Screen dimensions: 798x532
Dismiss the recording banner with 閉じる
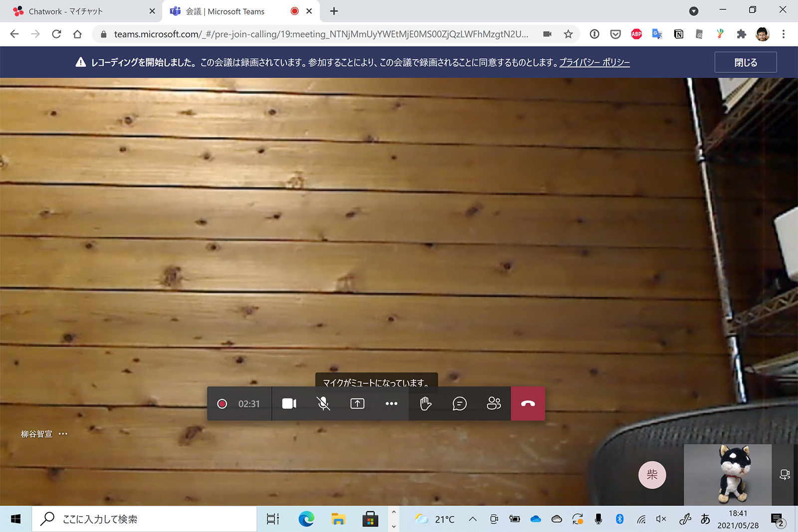coord(746,62)
